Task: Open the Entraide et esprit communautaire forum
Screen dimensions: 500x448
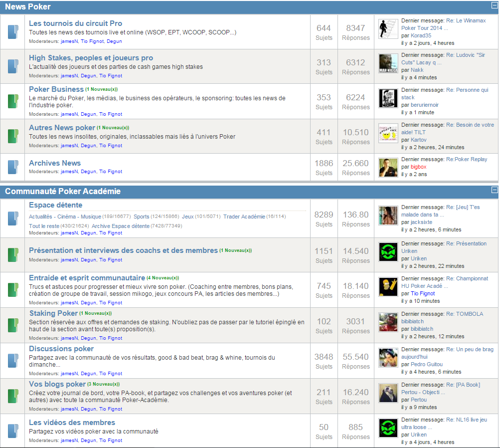Action: point(87,278)
